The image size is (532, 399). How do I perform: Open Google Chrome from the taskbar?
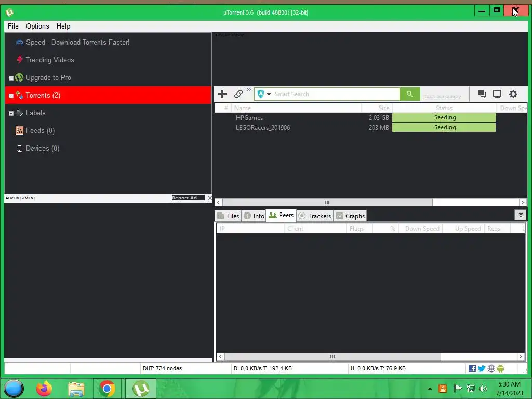(107, 389)
